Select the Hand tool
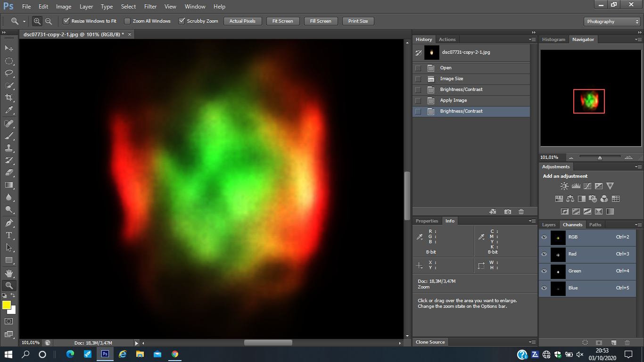 (x=8, y=273)
